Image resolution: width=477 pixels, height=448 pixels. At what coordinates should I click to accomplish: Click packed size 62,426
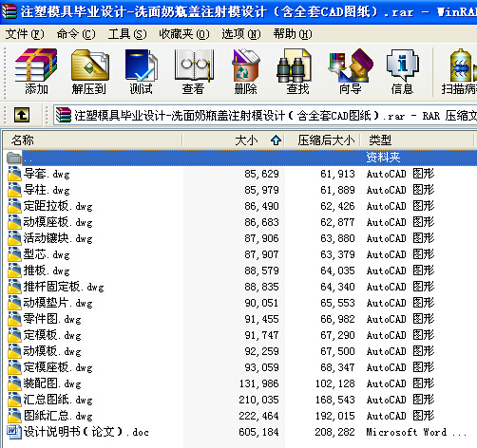click(x=337, y=206)
